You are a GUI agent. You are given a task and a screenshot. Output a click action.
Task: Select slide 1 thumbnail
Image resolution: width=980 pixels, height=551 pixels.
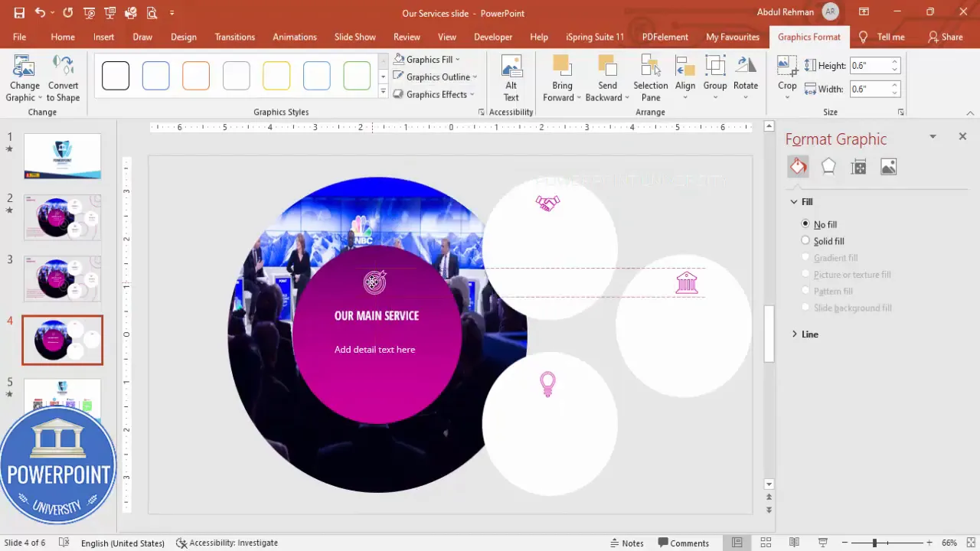[62, 156]
